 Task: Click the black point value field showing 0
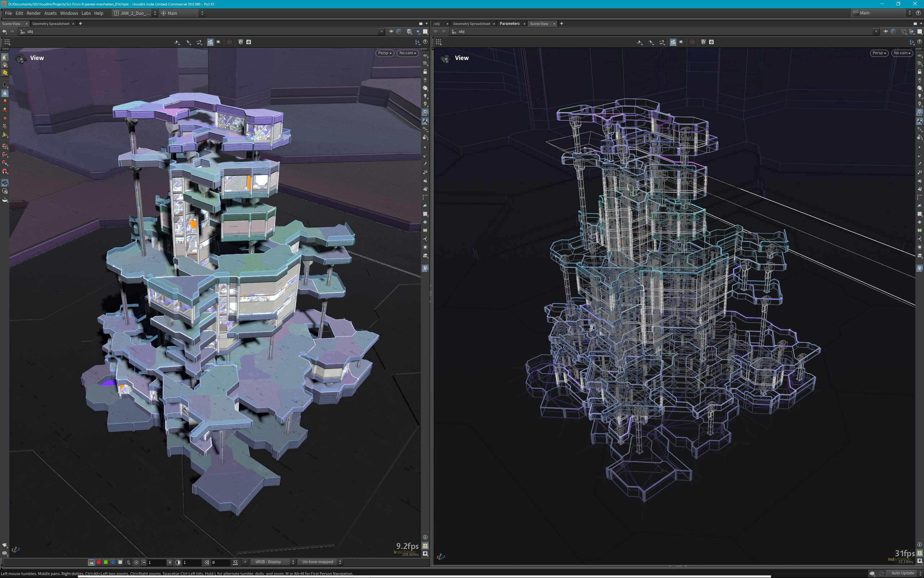coord(220,562)
